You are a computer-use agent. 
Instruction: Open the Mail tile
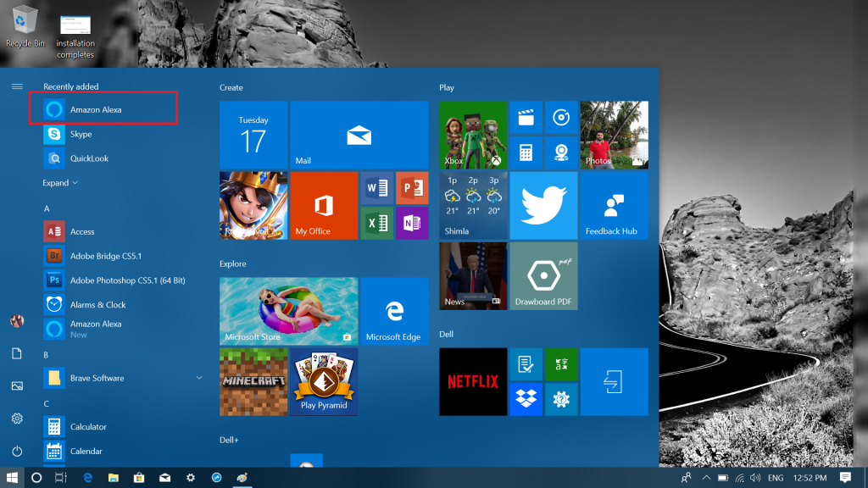[359, 135]
